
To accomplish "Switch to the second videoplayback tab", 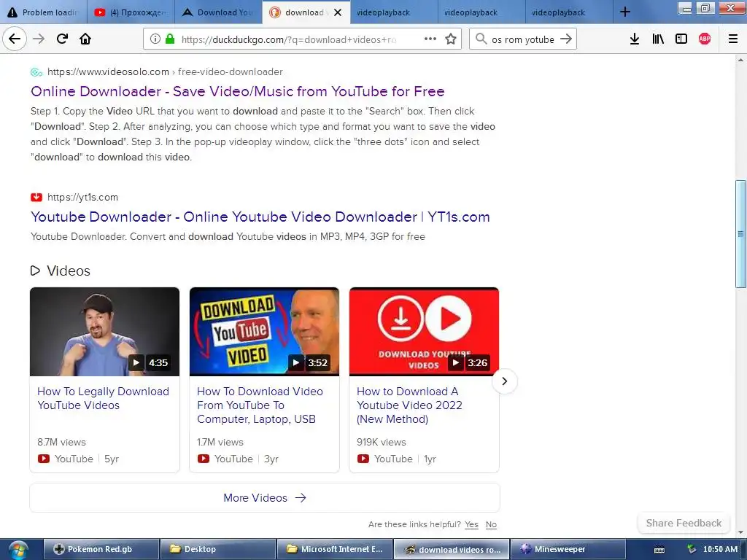I will pyautogui.click(x=481, y=12).
